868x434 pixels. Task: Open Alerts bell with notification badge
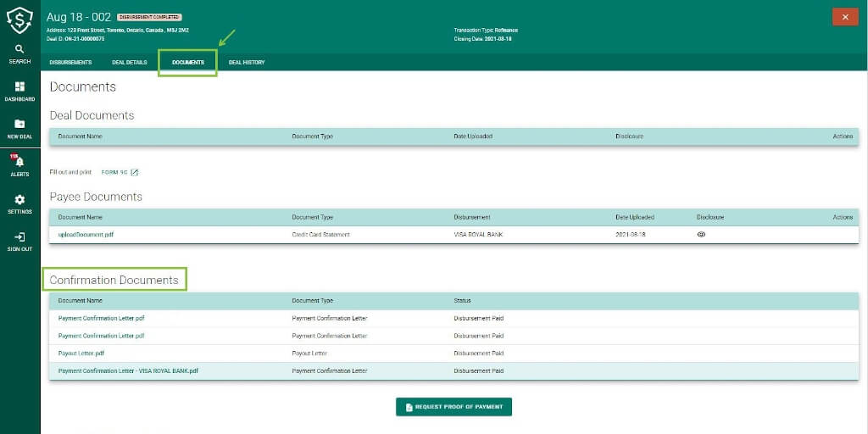19,161
